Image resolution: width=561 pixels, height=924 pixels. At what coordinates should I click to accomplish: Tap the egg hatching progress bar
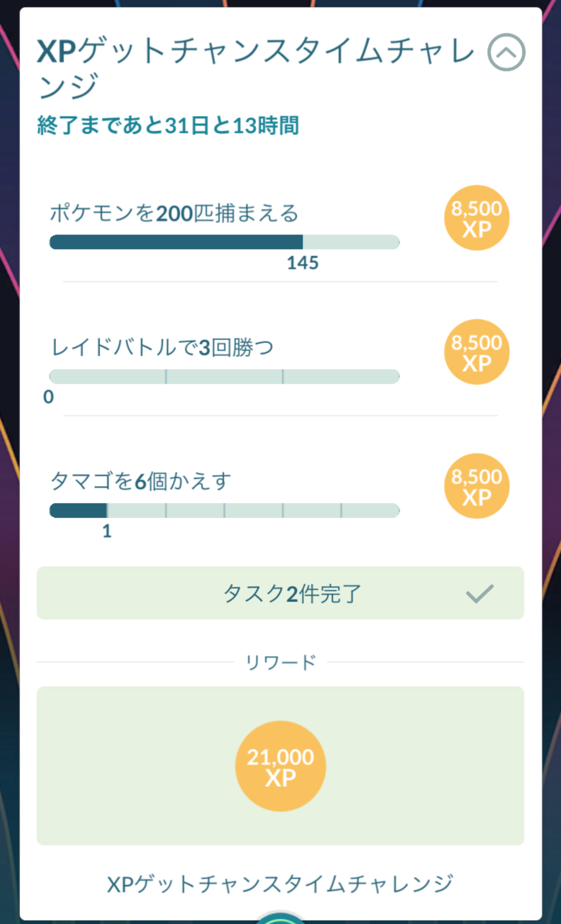tap(224, 510)
